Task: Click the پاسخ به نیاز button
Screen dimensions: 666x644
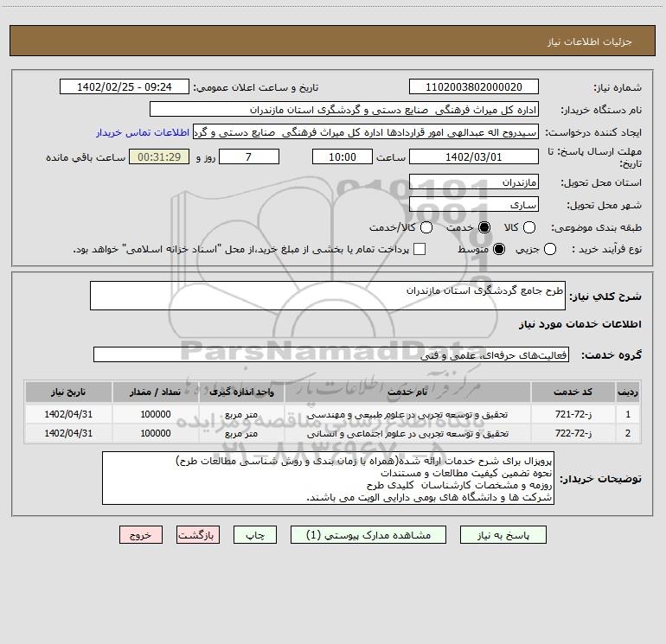Action: (503, 535)
